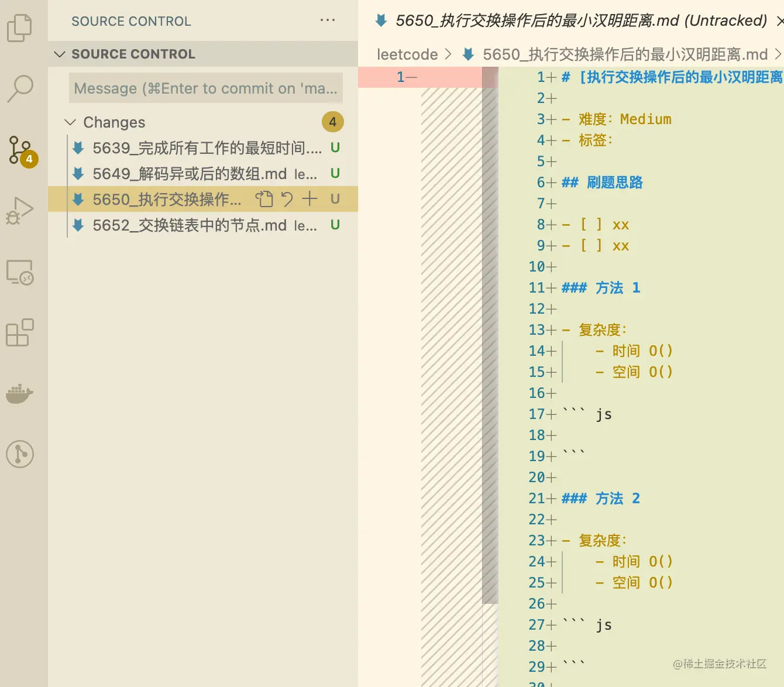Screen dimensions: 784x687
Task: Close the 5650 diff editor tab
Action: (780, 21)
